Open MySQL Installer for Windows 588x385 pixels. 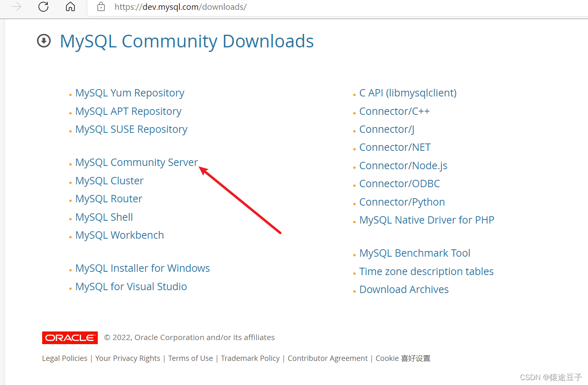(142, 269)
